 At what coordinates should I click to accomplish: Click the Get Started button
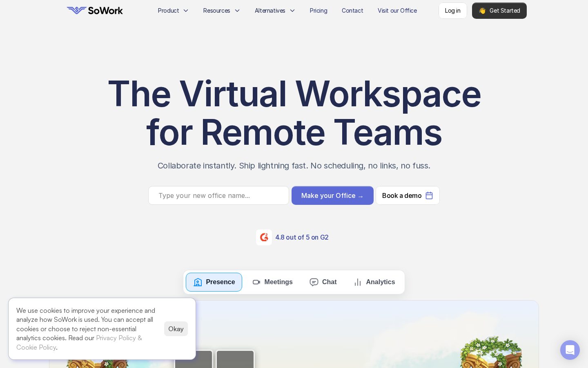pos(499,11)
